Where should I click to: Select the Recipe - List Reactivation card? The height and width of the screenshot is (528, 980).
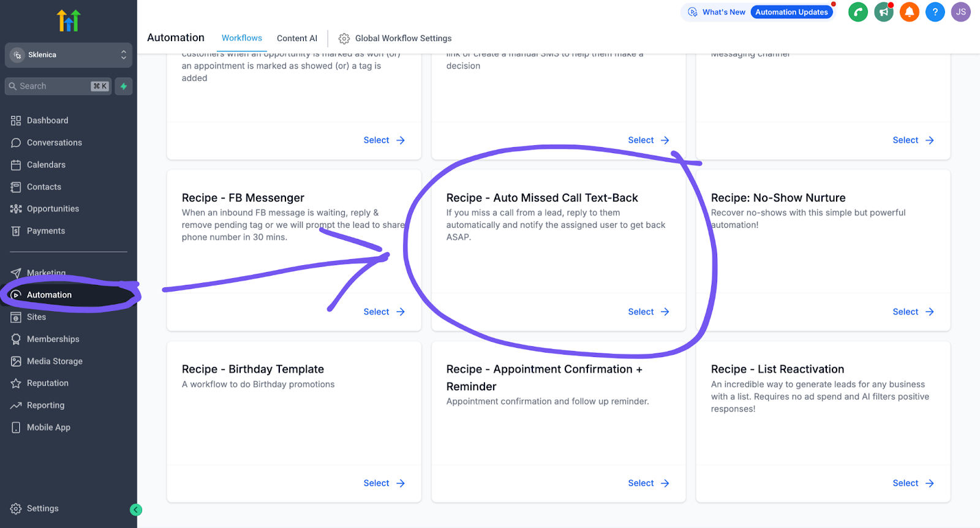[x=913, y=483]
